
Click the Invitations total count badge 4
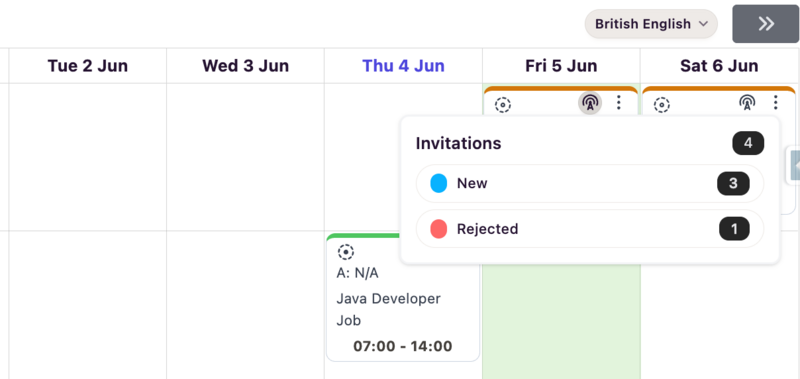[748, 143]
